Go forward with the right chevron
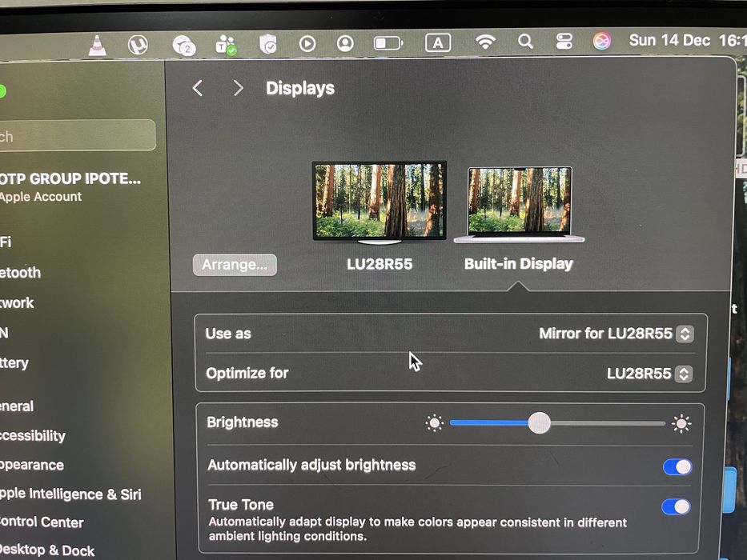The width and height of the screenshot is (747, 560). point(239,88)
